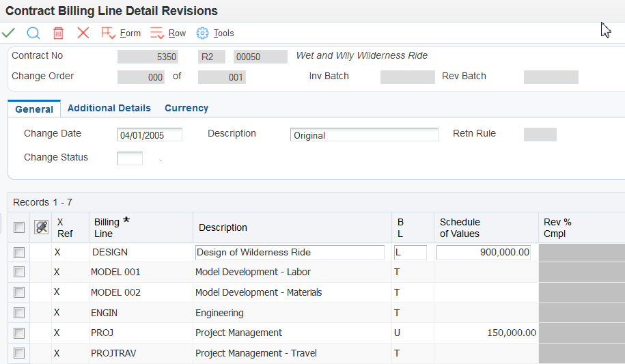
Task: Tick the checkbox for DESIGN row
Action: [19, 253]
